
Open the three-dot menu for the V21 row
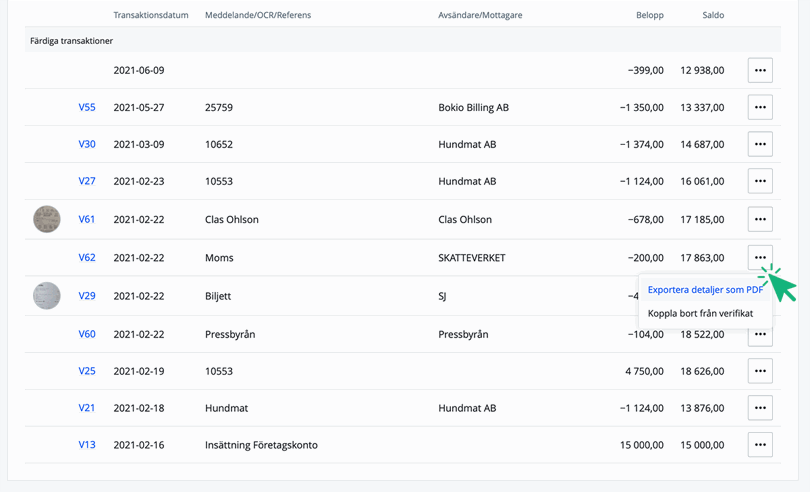coord(760,408)
